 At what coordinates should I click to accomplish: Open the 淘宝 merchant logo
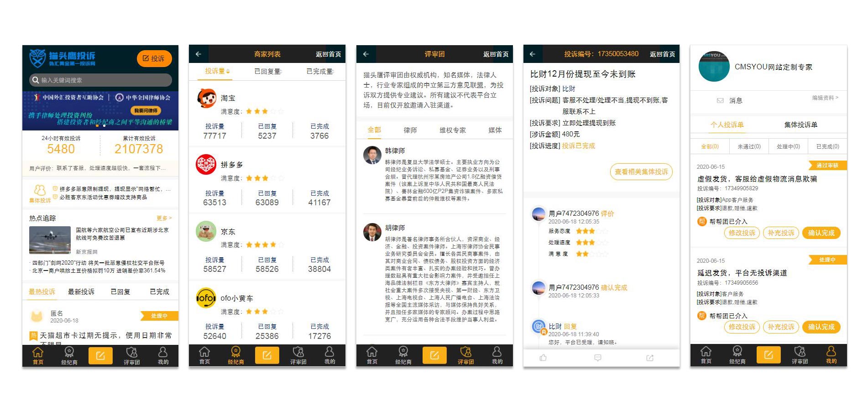(206, 98)
